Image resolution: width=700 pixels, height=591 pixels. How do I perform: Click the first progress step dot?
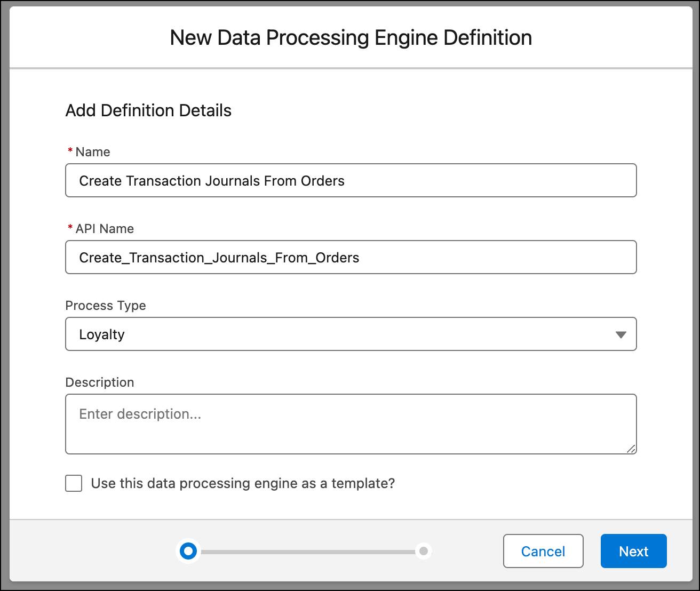pyautogui.click(x=188, y=551)
